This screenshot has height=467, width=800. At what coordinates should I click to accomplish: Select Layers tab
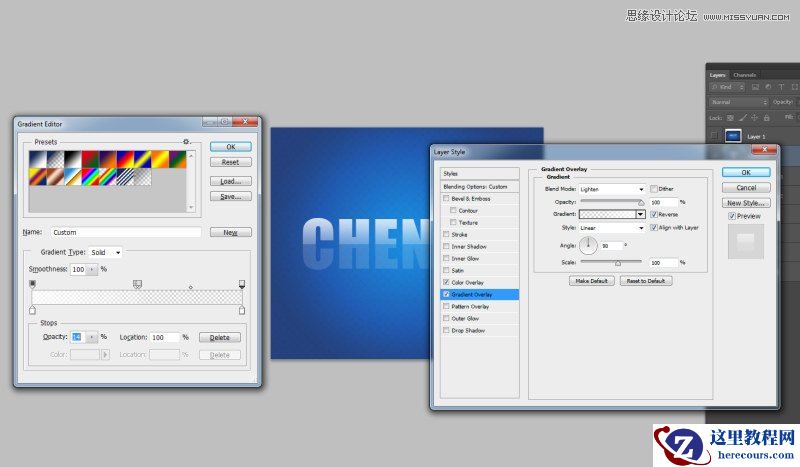click(x=717, y=75)
